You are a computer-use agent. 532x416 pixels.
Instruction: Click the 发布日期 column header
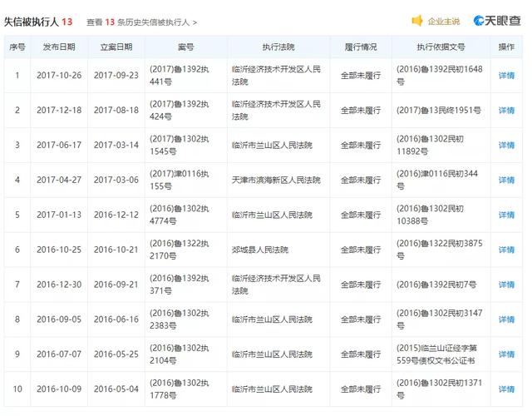[59, 47]
